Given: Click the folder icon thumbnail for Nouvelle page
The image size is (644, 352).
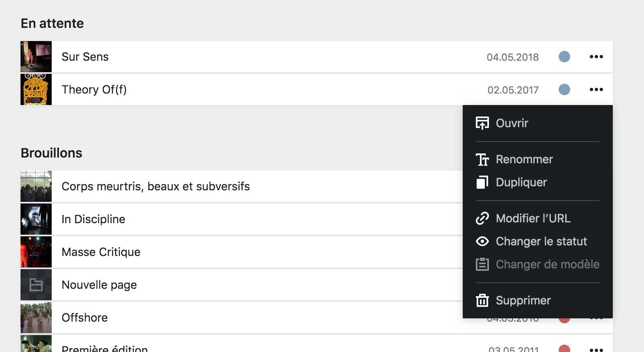Looking at the screenshot, I should [x=36, y=284].
